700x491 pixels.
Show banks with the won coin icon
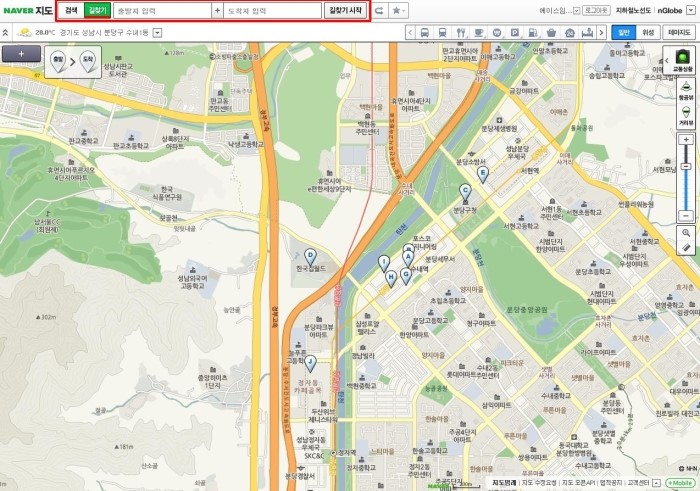497,33
